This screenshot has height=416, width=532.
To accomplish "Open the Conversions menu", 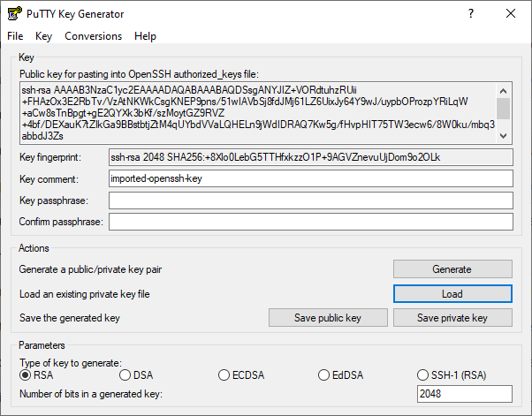I will 94,36.
